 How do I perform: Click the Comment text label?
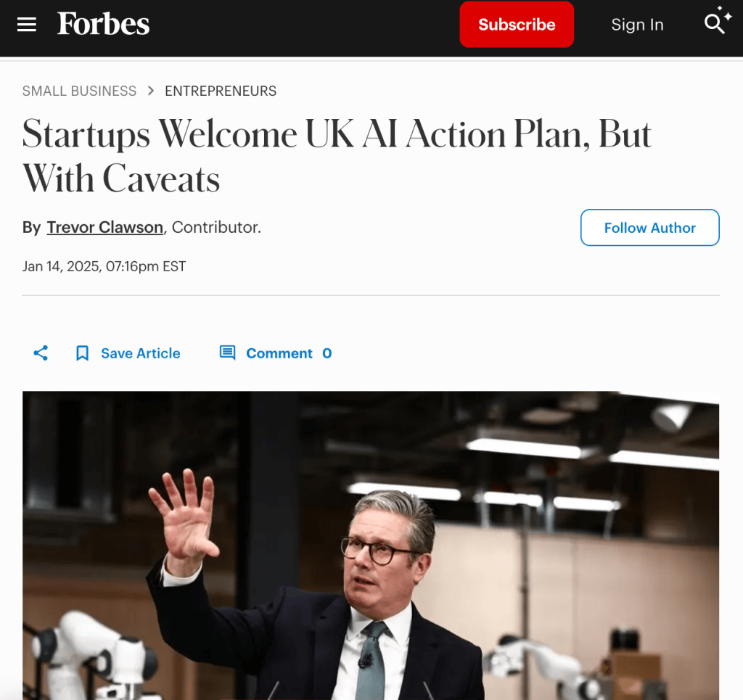[x=279, y=353]
